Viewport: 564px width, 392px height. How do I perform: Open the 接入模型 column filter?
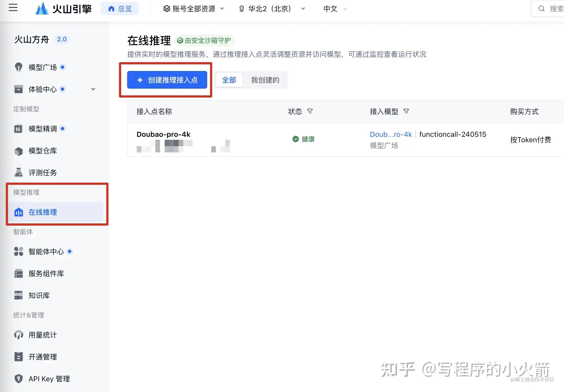point(406,111)
